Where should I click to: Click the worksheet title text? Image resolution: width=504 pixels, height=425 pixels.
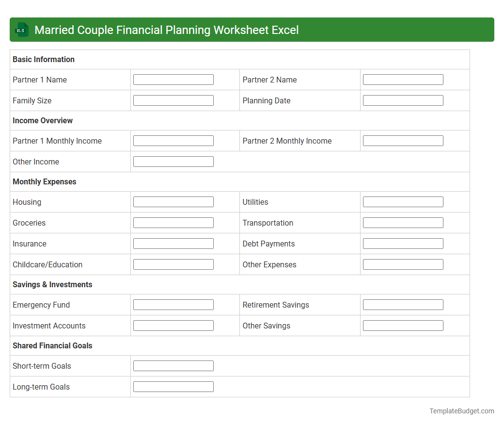click(x=167, y=30)
